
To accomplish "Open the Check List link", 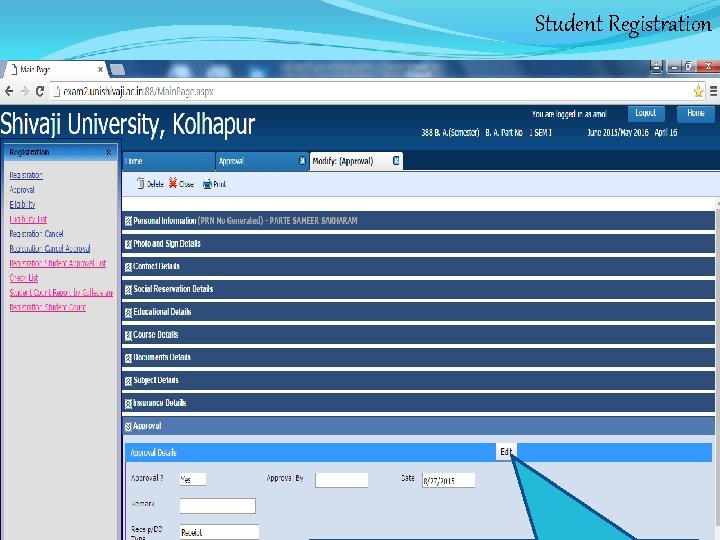I will point(24,278).
